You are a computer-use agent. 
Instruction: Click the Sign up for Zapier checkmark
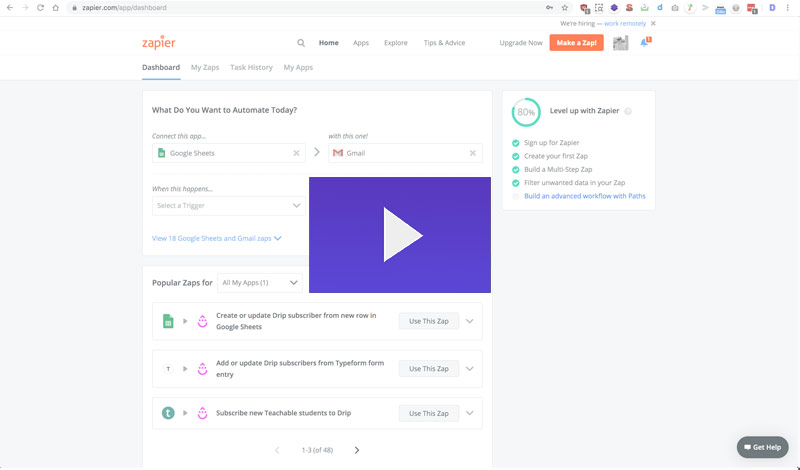click(516, 143)
